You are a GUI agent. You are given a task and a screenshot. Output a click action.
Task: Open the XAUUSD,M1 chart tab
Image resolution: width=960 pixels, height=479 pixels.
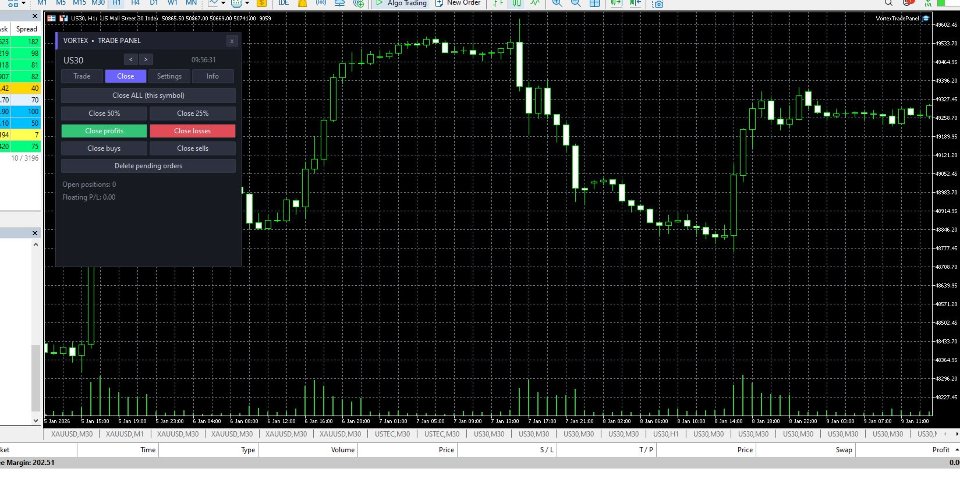125,434
